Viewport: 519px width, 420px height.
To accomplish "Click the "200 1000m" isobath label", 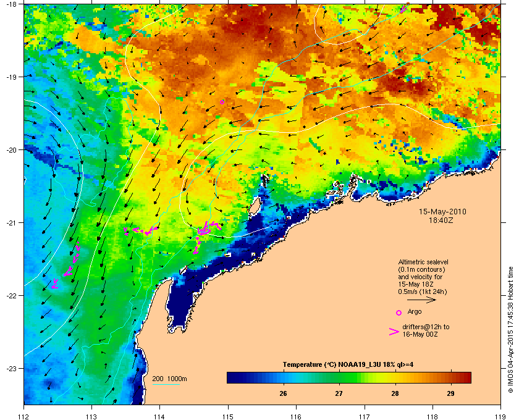I will (x=169, y=379).
